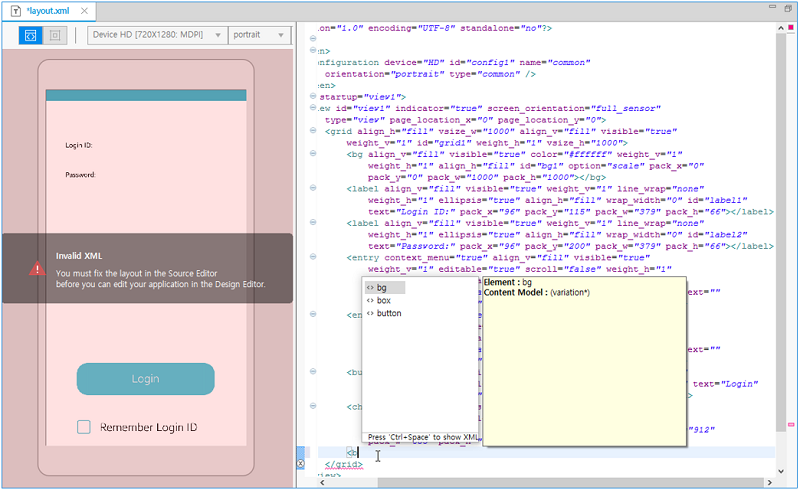The width and height of the screenshot is (800, 490).
Task: Open the Device HD resolution dropdown
Action: click(x=156, y=35)
